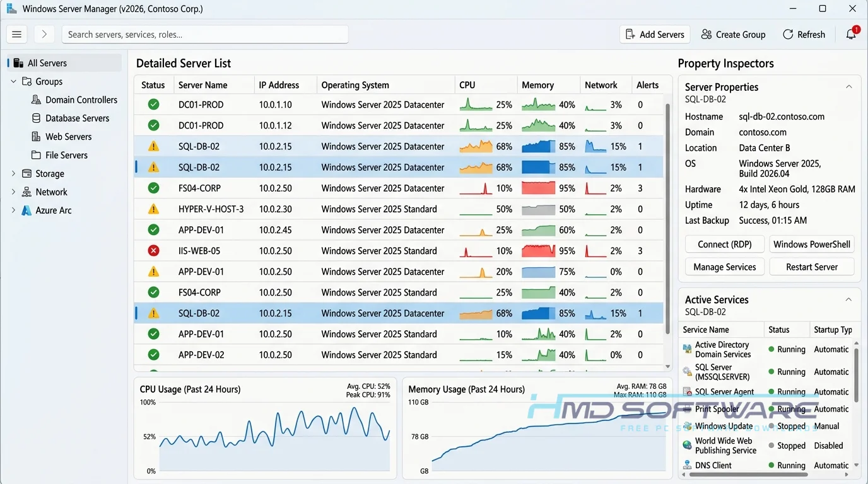Click the Network topology icon in sidebar
This screenshot has height=484, width=868.
(26, 192)
